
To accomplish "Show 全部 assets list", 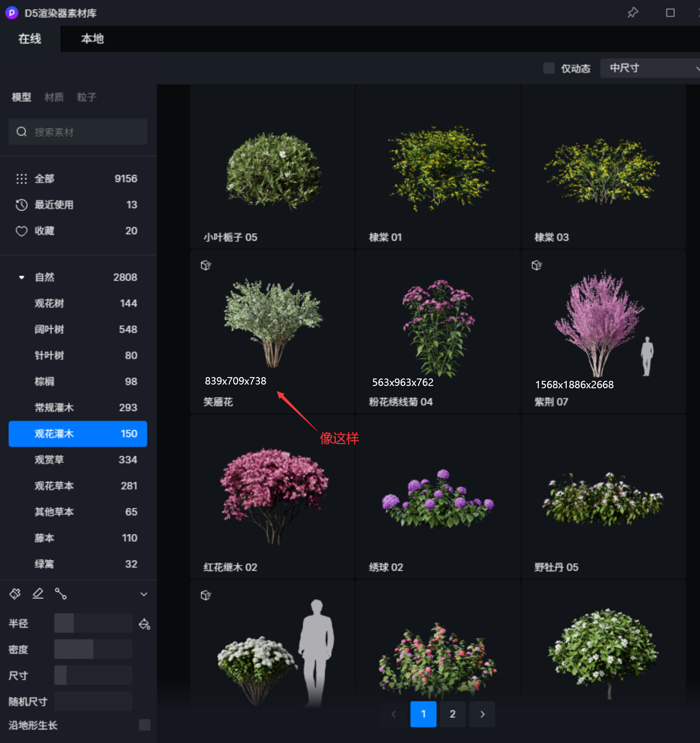I will 78,179.
